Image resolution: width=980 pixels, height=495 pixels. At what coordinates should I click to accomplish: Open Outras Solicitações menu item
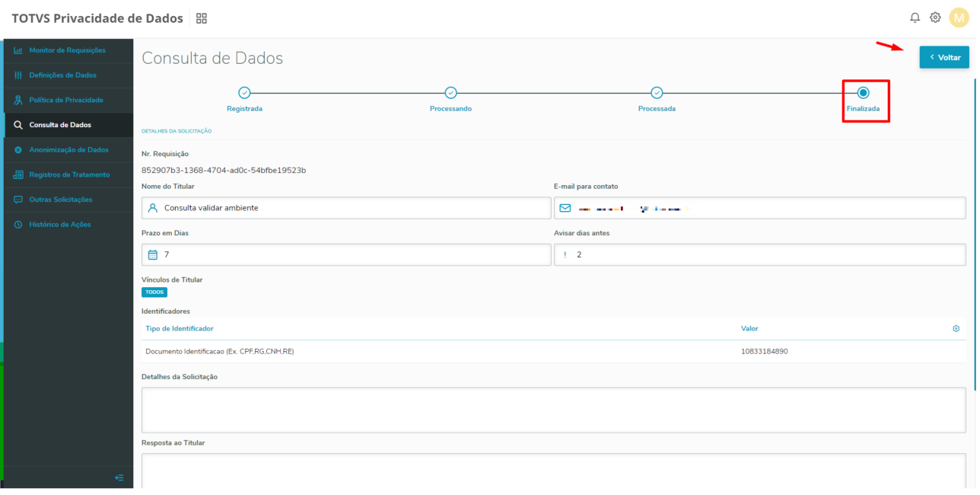click(68, 200)
